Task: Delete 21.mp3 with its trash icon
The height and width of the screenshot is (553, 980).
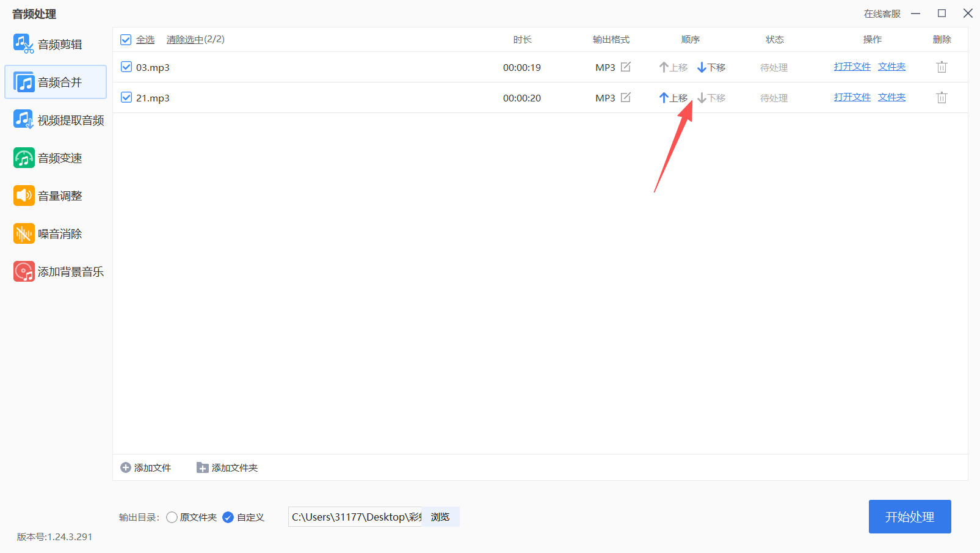Action: pos(942,98)
